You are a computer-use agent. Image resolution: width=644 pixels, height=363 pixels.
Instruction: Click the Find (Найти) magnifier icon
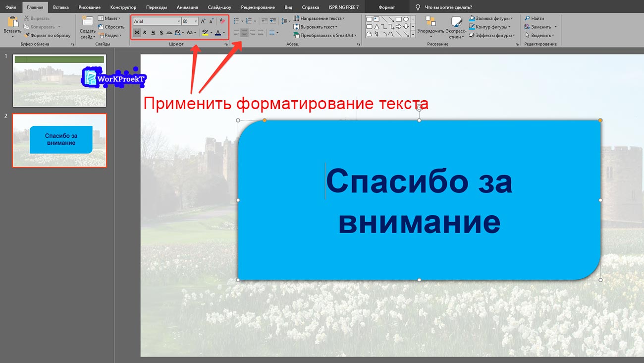point(527,18)
